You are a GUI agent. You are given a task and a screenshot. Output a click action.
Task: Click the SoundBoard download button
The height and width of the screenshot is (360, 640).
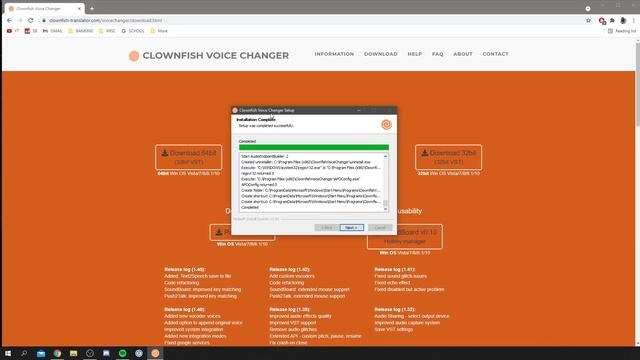[x=404, y=236]
